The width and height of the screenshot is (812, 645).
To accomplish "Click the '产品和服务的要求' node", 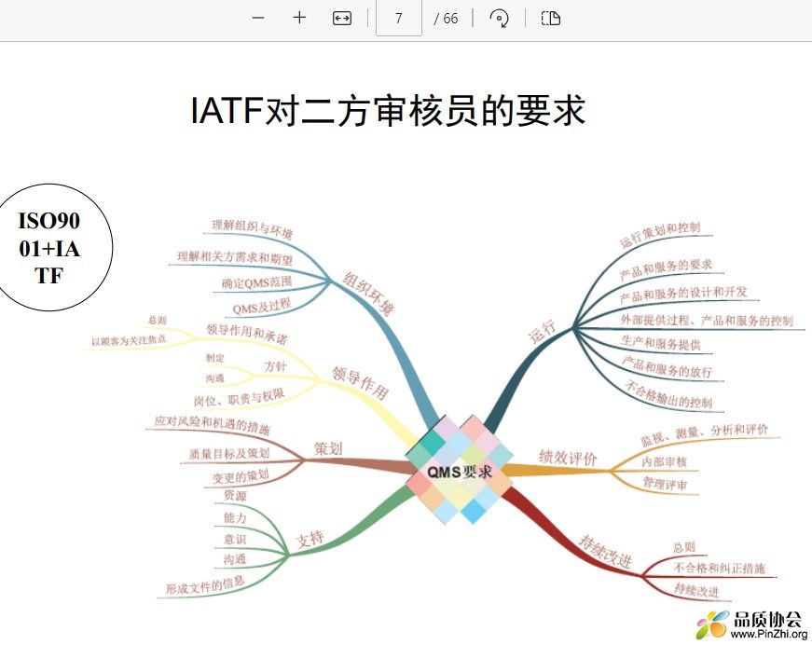I will coord(666,269).
